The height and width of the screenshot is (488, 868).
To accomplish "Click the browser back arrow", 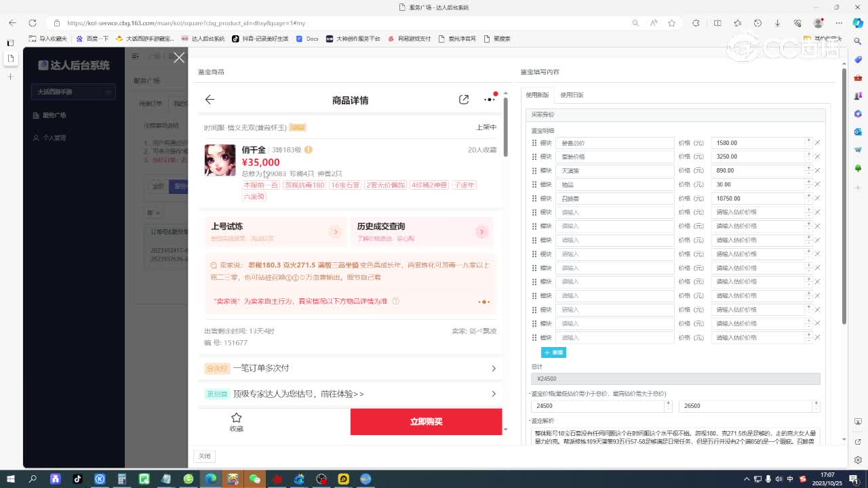I will click(x=12, y=22).
